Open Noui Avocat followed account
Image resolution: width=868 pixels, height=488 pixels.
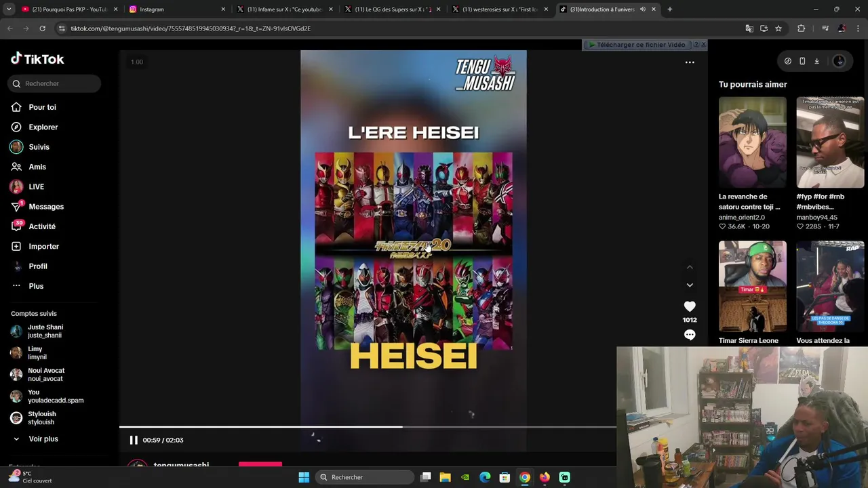tap(45, 375)
